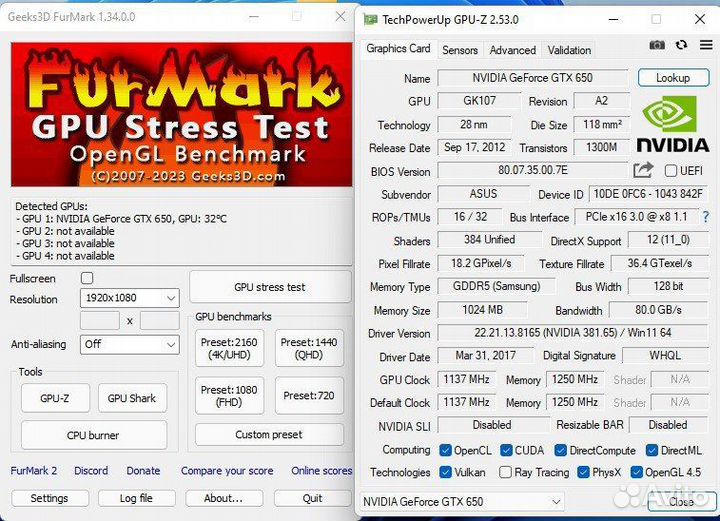This screenshot has width=720, height=521.
Task: Open the GPU selector dropdown in GPU-Z
Action: tap(462, 502)
